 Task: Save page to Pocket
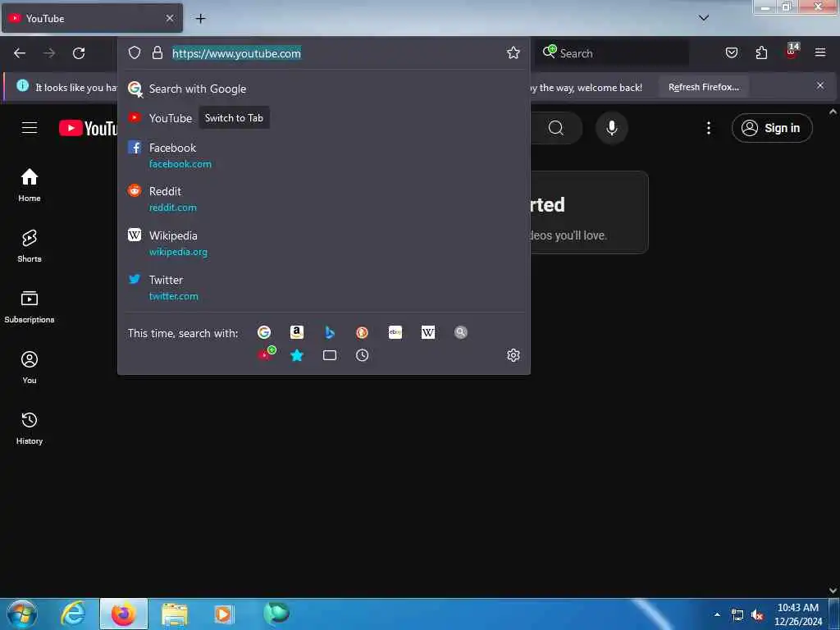[x=731, y=53]
